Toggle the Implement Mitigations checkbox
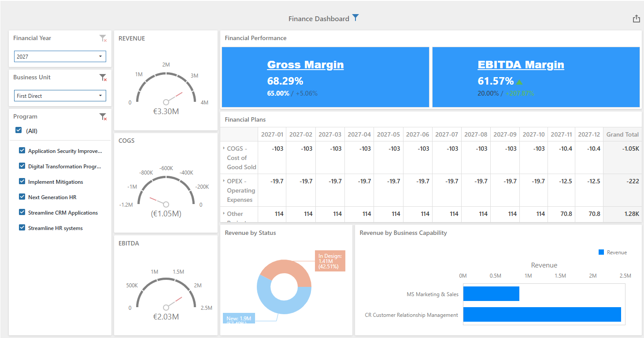This screenshot has width=644, height=338. point(22,181)
